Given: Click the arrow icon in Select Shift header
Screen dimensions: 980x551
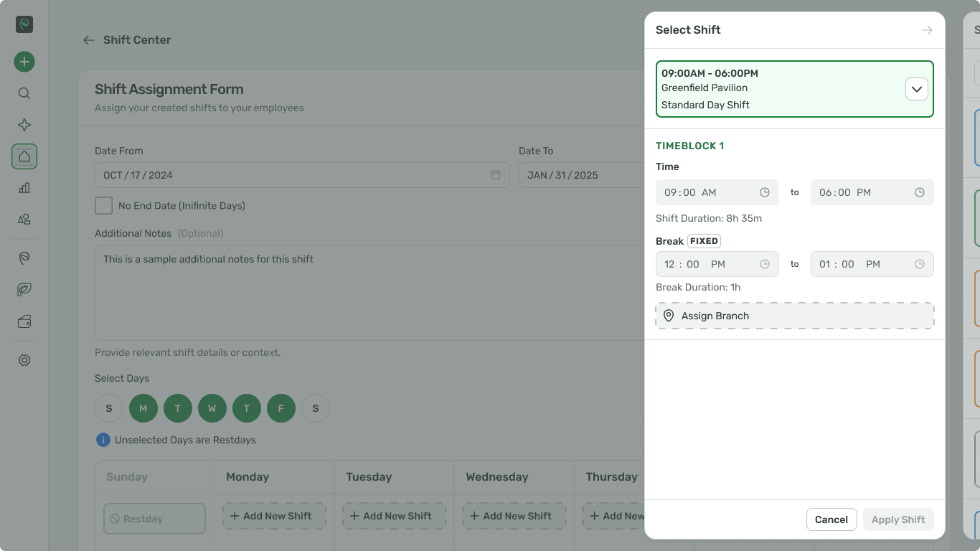Looking at the screenshot, I should tap(927, 30).
